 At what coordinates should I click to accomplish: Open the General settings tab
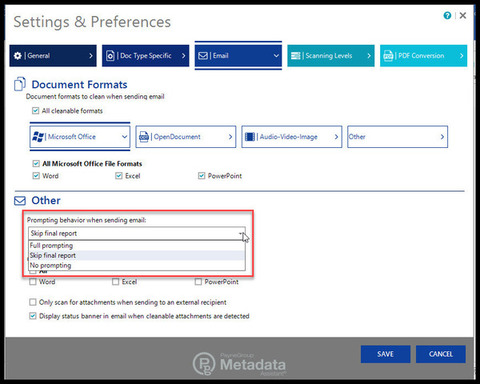pyautogui.click(x=53, y=56)
